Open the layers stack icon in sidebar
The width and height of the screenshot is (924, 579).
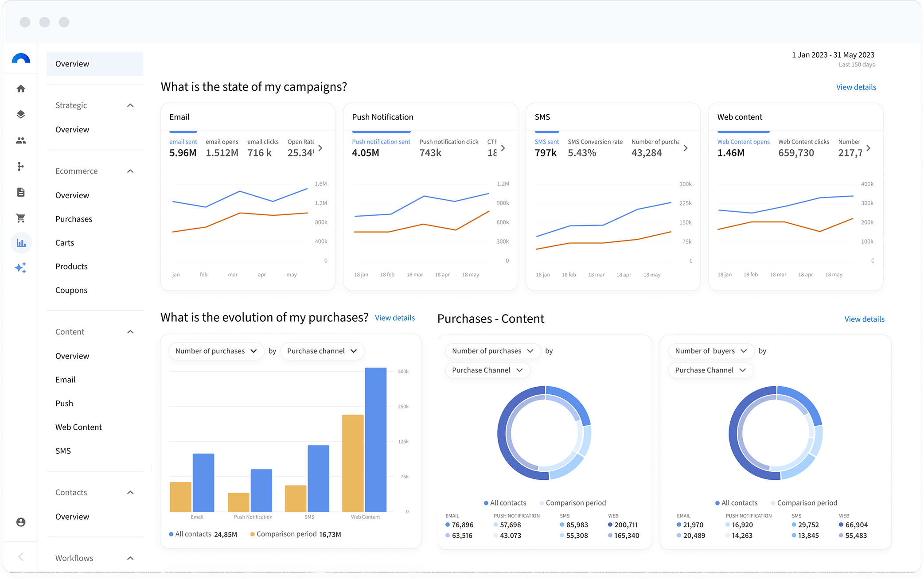pos(21,114)
